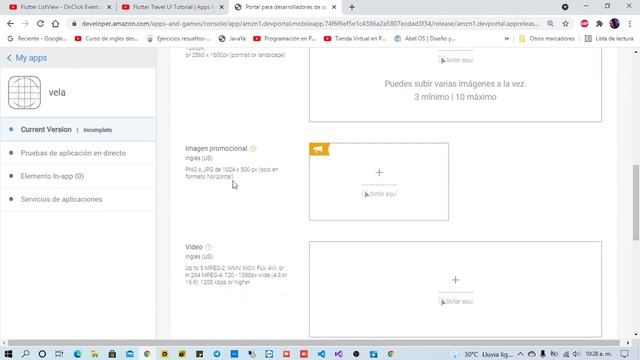The width and height of the screenshot is (640, 360).
Task: Click help icon next to Video
Action: click(x=208, y=247)
